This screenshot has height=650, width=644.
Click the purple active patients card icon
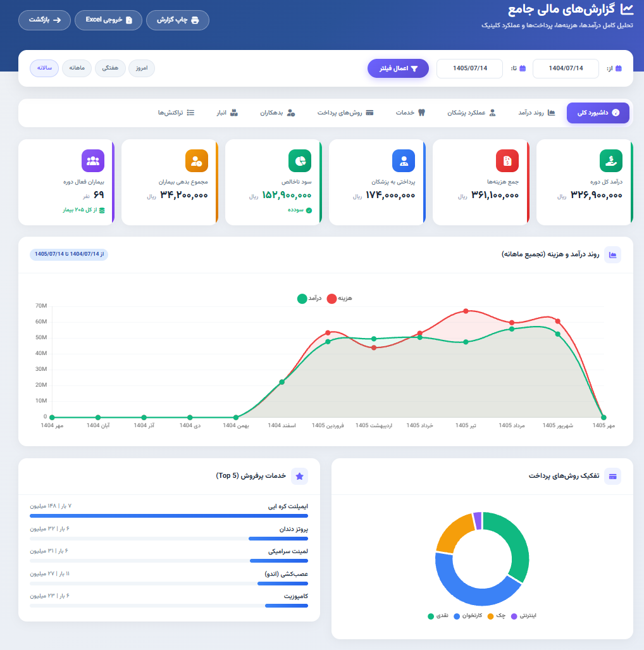click(x=93, y=161)
